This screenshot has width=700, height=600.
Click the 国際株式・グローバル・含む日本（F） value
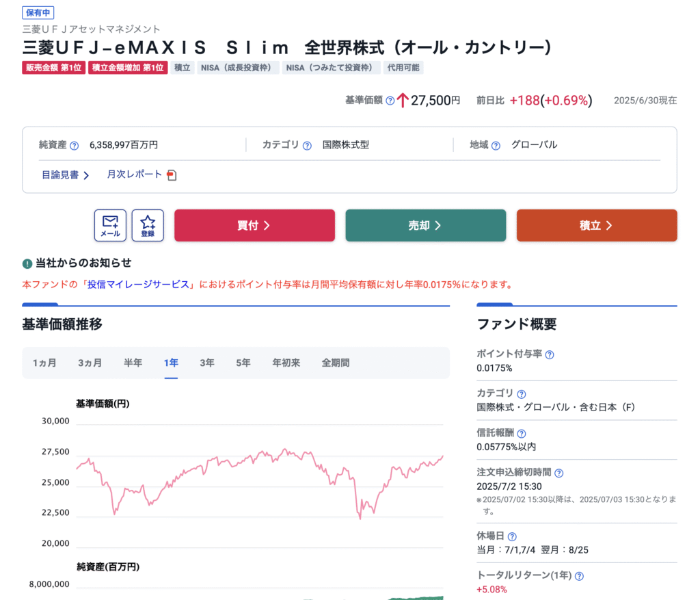pos(556,408)
